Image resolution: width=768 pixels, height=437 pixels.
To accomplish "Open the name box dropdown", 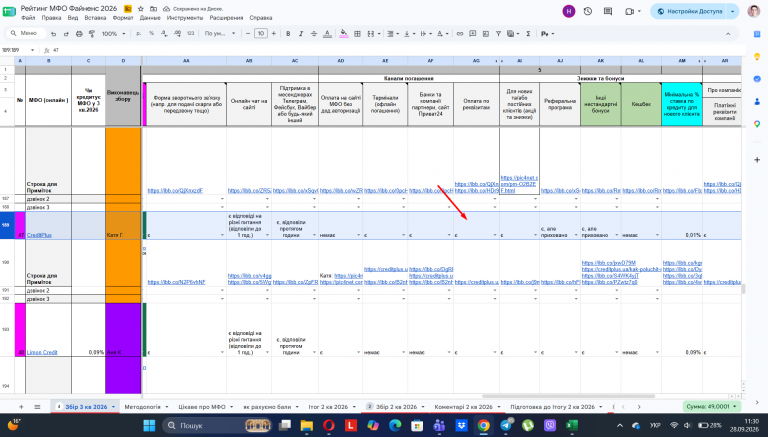I will tap(32, 50).
